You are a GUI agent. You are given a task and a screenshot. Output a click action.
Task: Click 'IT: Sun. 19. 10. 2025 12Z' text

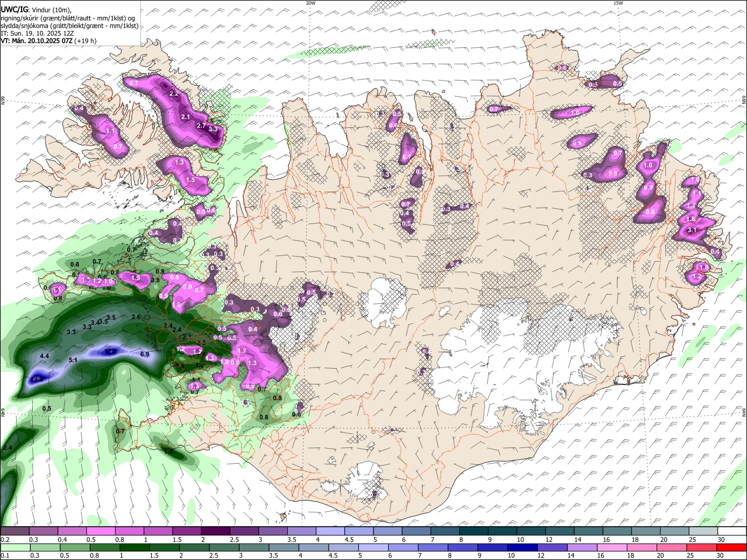click(x=37, y=33)
